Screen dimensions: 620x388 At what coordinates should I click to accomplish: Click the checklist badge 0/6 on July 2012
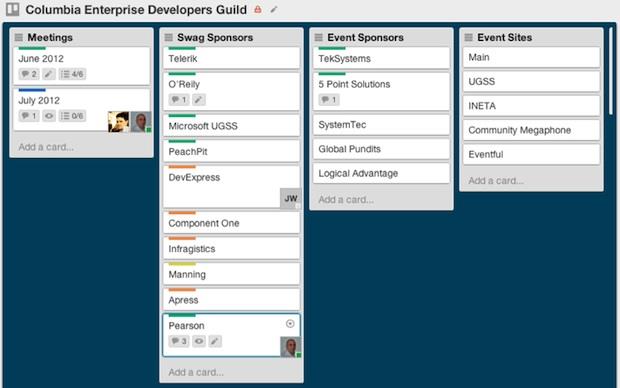[x=72, y=116]
